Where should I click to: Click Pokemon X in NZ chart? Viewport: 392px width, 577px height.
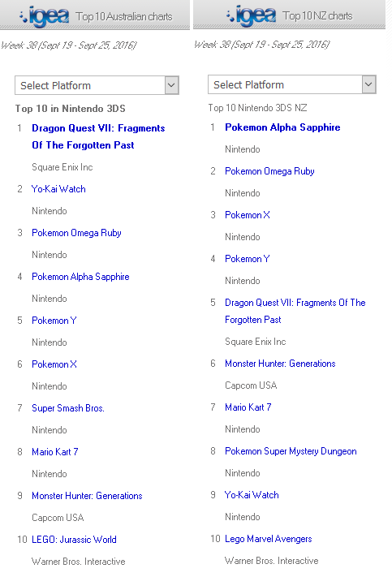click(248, 215)
